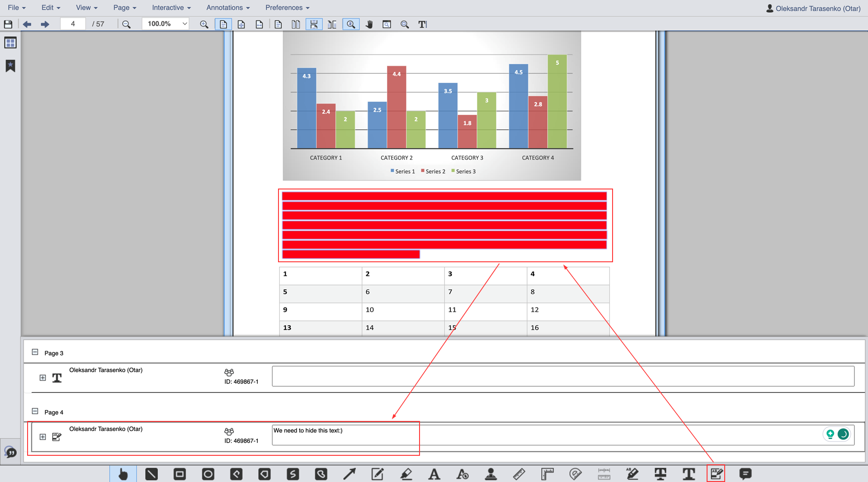Go to the next page
The image size is (868, 482).
45,24
